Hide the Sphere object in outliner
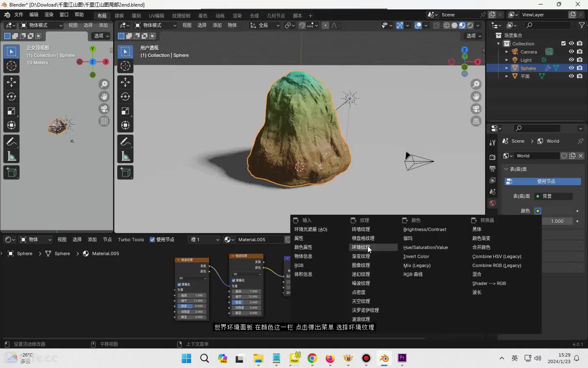588x368 pixels. point(571,68)
